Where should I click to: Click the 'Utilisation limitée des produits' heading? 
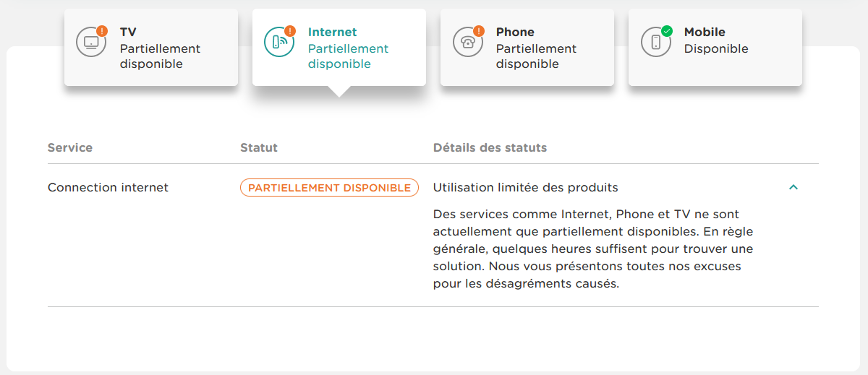pos(525,187)
